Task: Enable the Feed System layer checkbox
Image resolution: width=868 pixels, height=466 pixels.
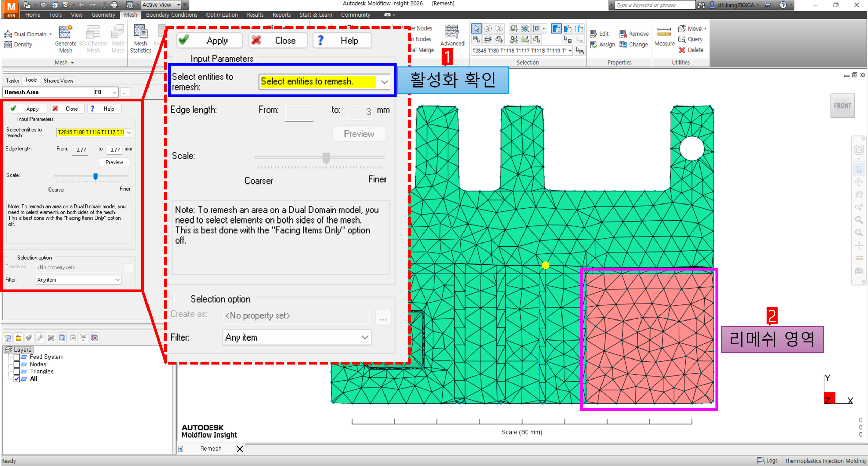Action: 17,357
